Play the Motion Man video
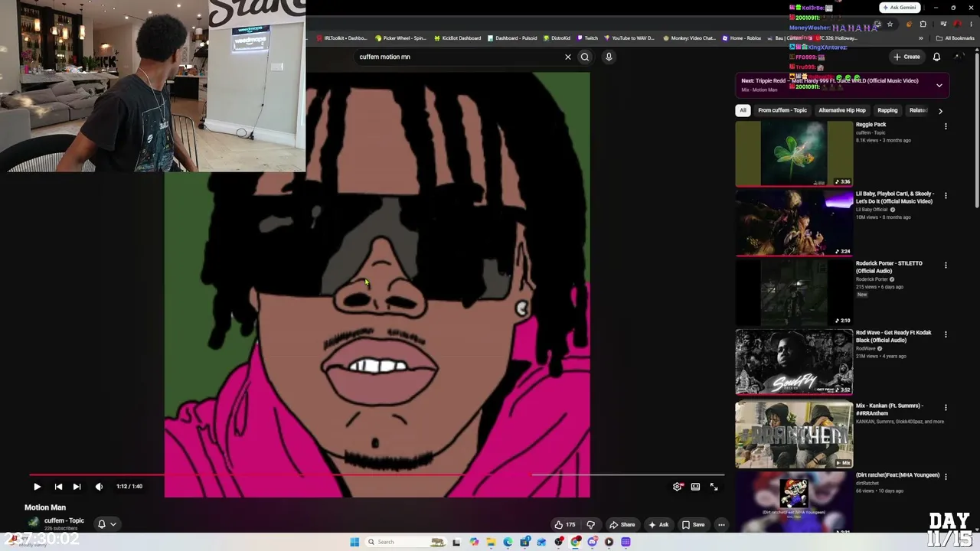Viewport: 980px width, 551px height. [x=37, y=487]
